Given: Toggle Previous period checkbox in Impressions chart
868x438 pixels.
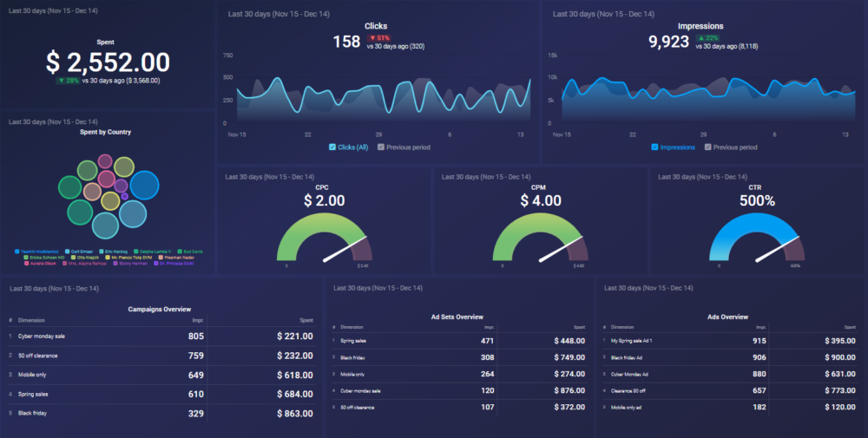Looking at the screenshot, I should (x=708, y=147).
